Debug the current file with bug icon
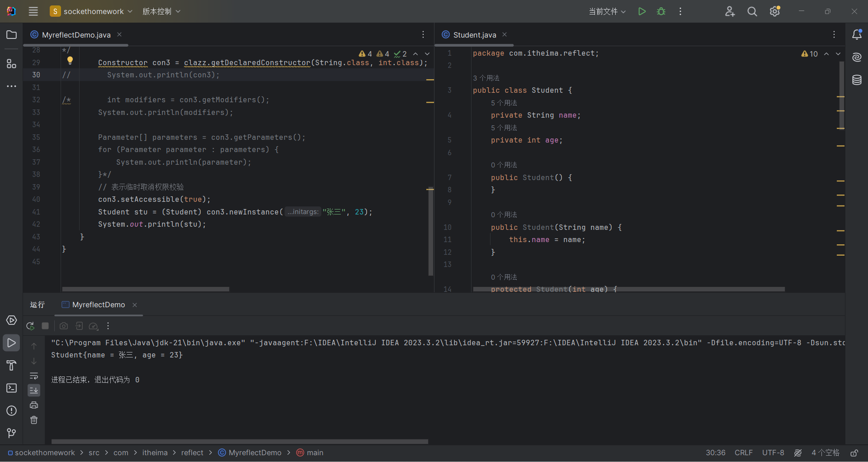This screenshot has width=868, height=462. [661, 11]
